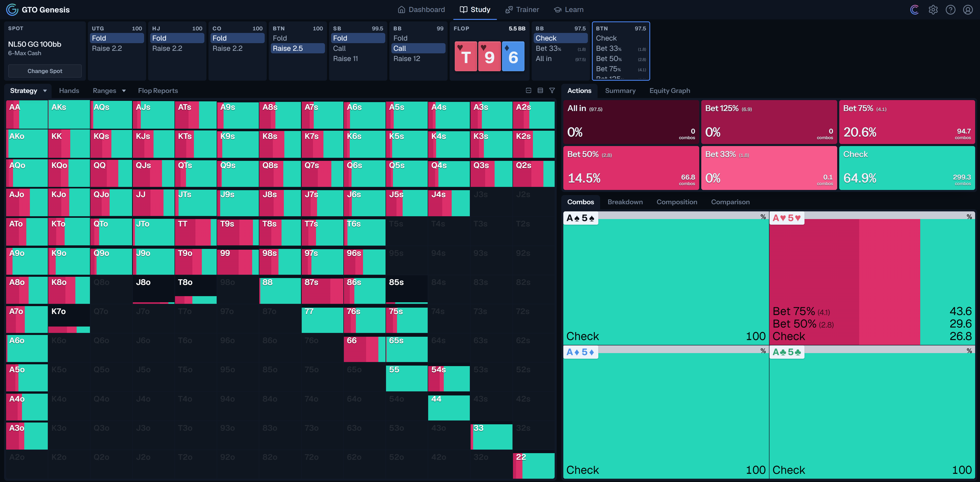Viewport: 980px width, 482px height.
Task: Switch to the Summary tab
Action: click(620, 91)
